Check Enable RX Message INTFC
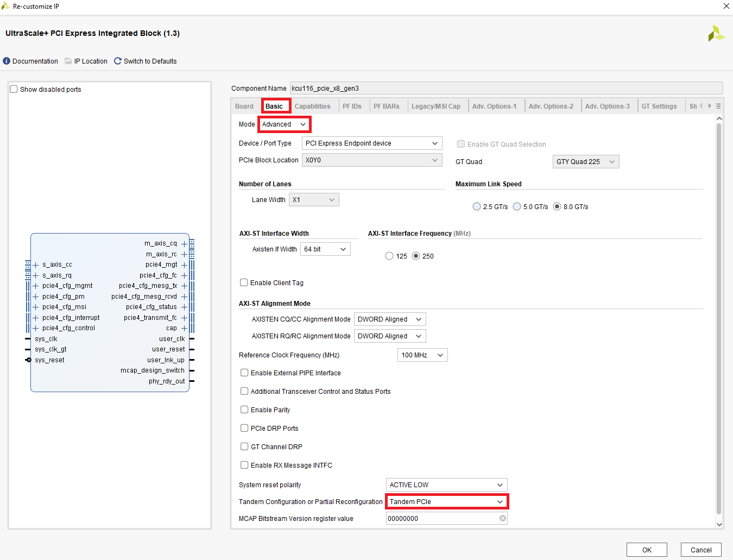 (244, 465)
